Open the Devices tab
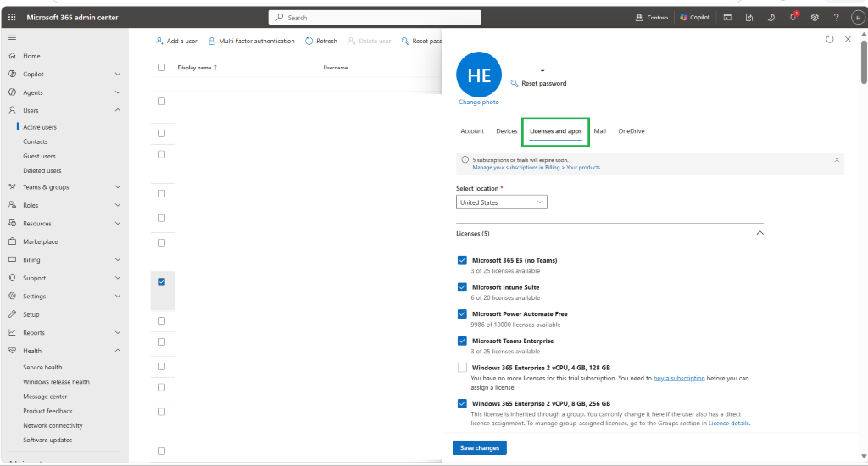The height and width of the screenshot is (466, 868). pyautogui.click(x=507, y=131)
